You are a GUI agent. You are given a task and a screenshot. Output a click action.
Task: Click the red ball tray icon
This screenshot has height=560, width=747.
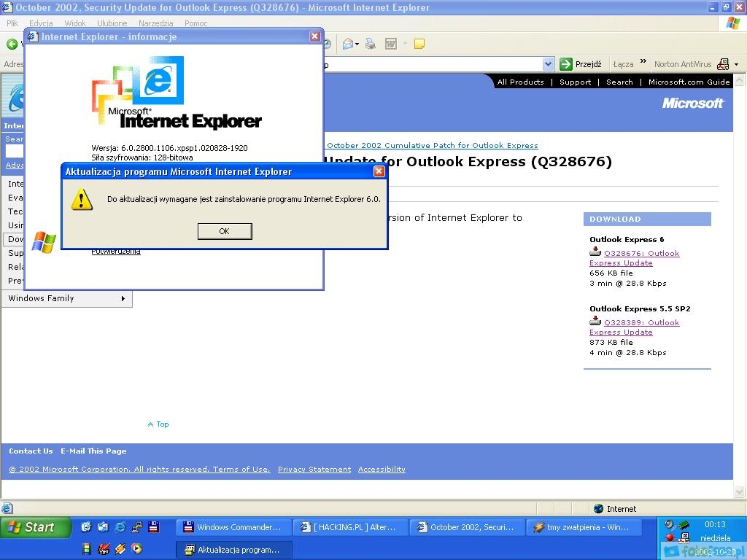pyautogui.click(x=670, y=537)
